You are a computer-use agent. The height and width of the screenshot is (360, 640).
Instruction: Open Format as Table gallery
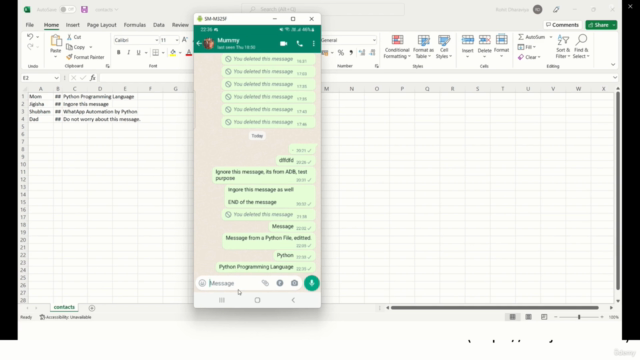point(423,47)
